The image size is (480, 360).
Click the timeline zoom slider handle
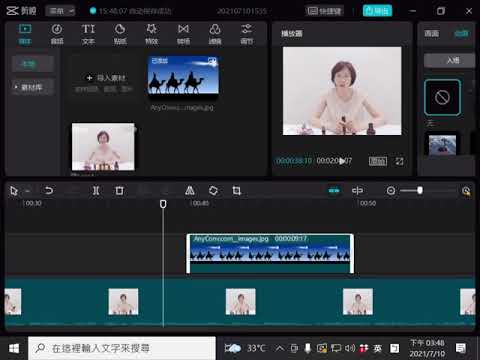click(x=420, y=190)
